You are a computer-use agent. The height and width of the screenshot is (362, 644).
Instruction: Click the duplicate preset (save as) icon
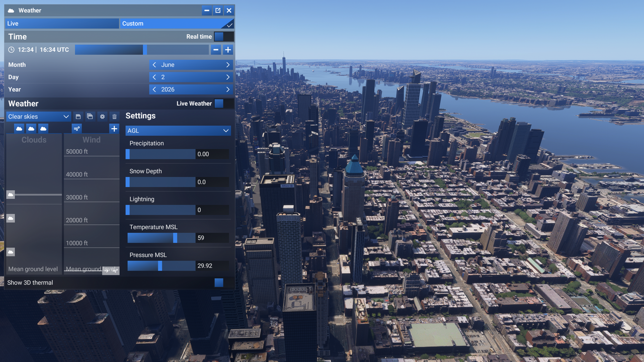90,117
